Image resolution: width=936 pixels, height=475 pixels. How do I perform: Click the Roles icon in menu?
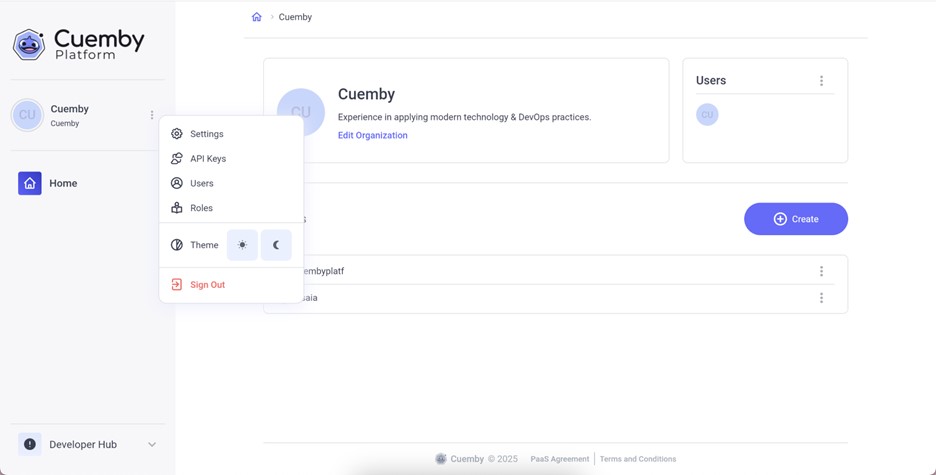(x=177, y=208)
